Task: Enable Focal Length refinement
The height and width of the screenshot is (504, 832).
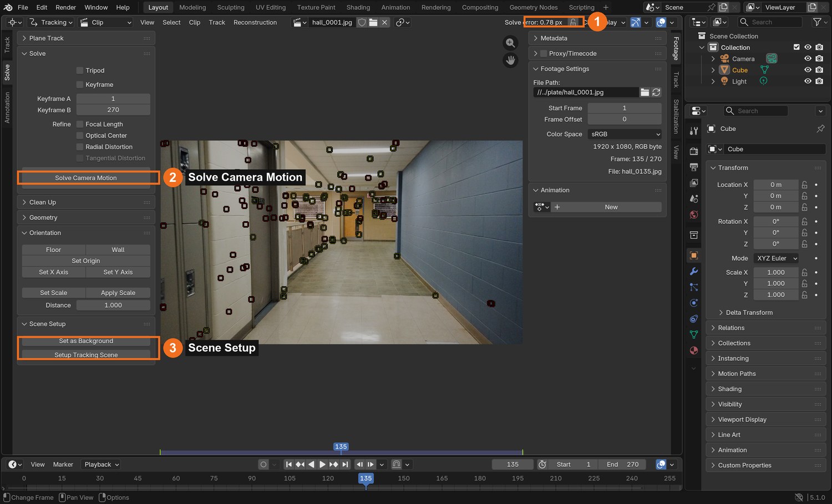Action: (80, 124)
